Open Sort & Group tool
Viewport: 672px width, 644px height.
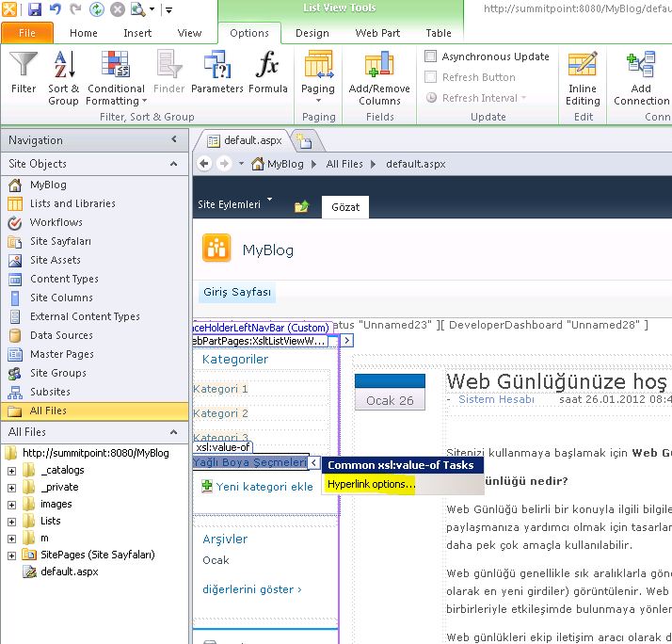63,77
